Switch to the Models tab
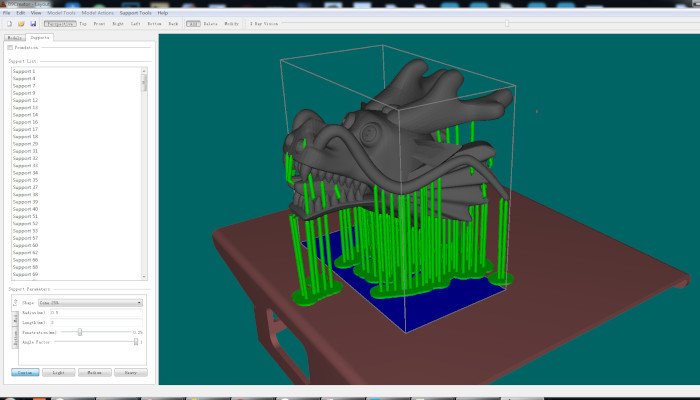This screenshot has width=700, height=400. [15, 38]
